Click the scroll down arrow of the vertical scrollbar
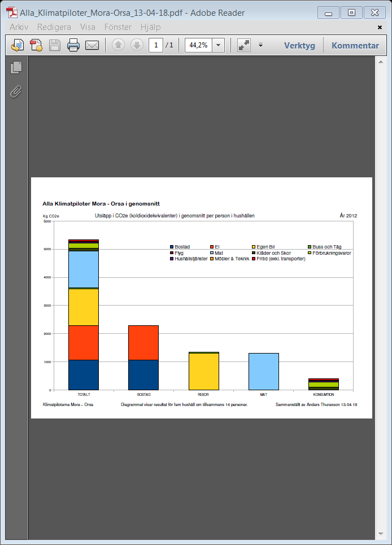 (381, 534)
